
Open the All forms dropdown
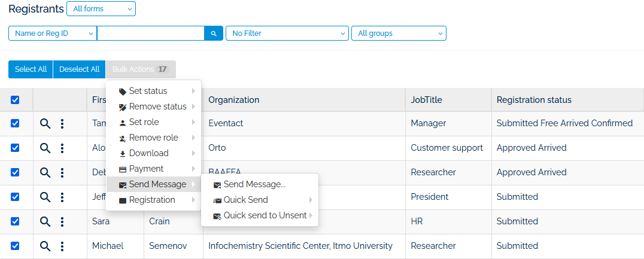(101, 9)
